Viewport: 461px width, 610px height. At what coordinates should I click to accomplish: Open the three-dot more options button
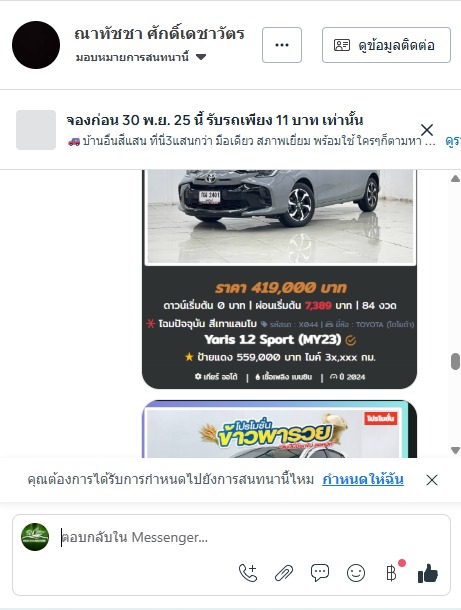click(x=282, y=45)
